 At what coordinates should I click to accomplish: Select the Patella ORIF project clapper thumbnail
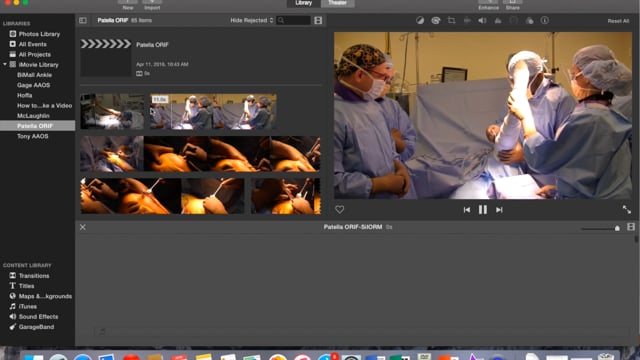106,57
